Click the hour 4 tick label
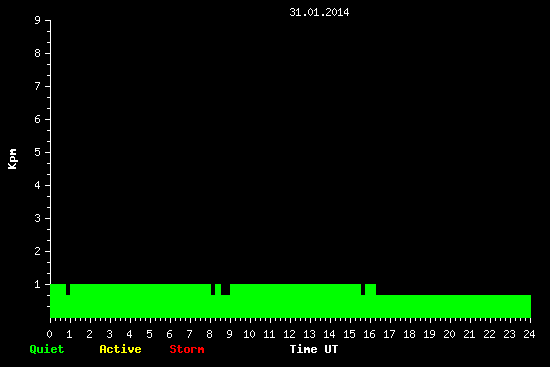 coord(130,334)
